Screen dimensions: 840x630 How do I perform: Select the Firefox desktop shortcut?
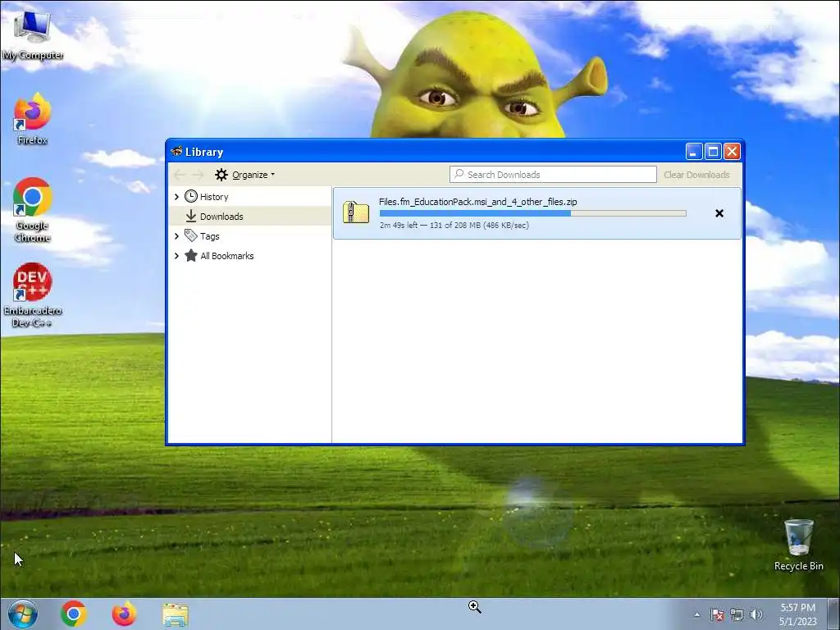point(32,119)
